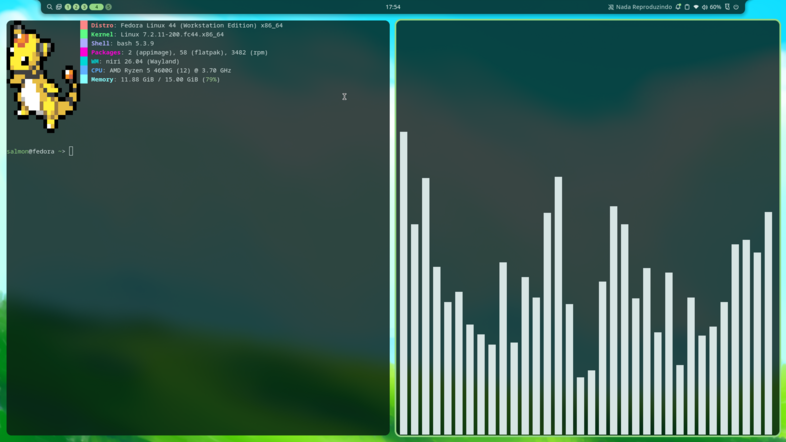Open the clipboard icon in the top bar
The image size is (786, 442).
point(687,7)
